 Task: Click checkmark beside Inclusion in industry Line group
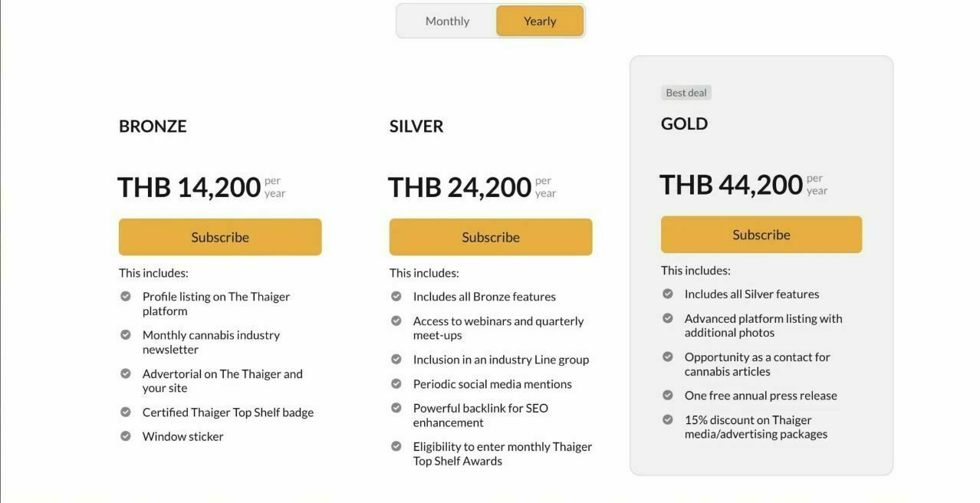click(x=396, y=359)
